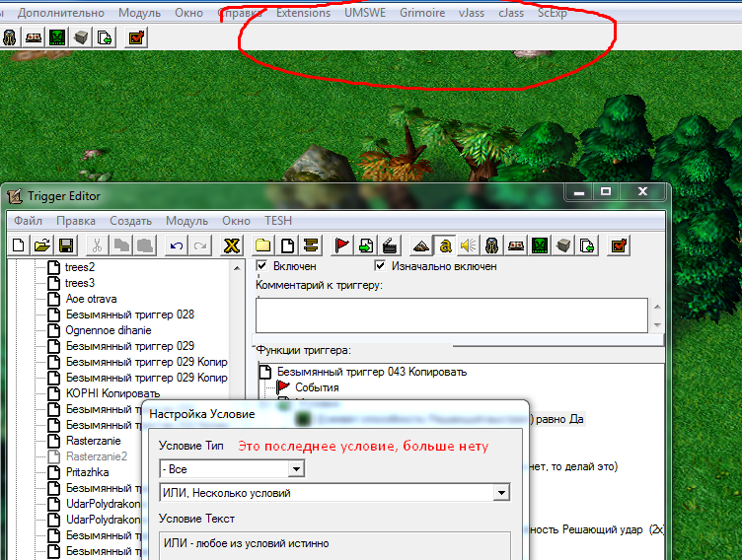
Task: Select the Ognennoe dihanie trigger
Action: coord(109,330)
